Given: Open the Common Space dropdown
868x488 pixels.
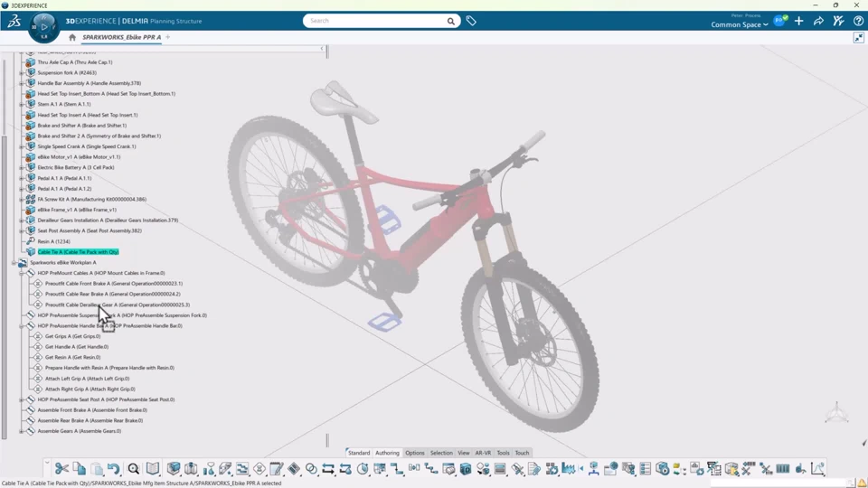Looking at the screenshot, I should pyautogui.click(x=739, y=24).
